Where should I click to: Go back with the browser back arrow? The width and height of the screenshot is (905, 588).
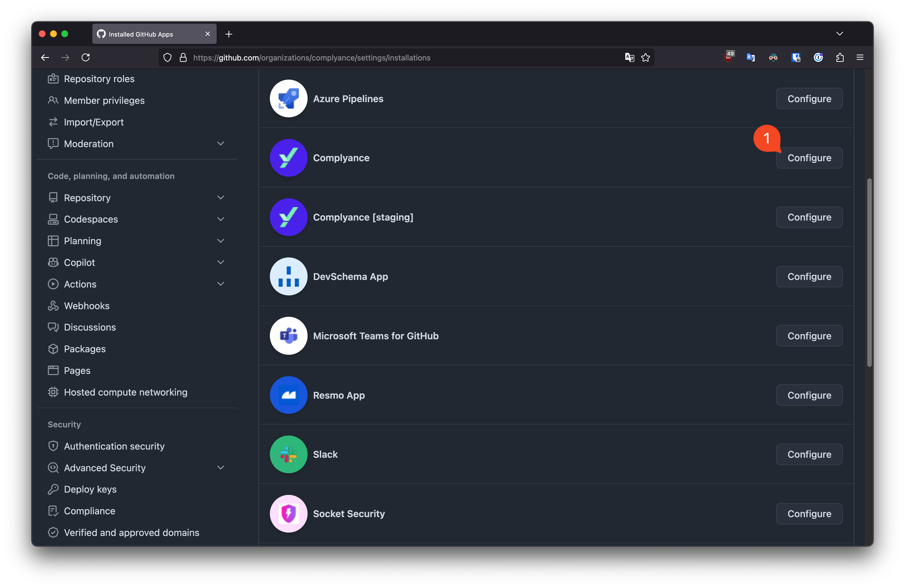tap(45, 57)
